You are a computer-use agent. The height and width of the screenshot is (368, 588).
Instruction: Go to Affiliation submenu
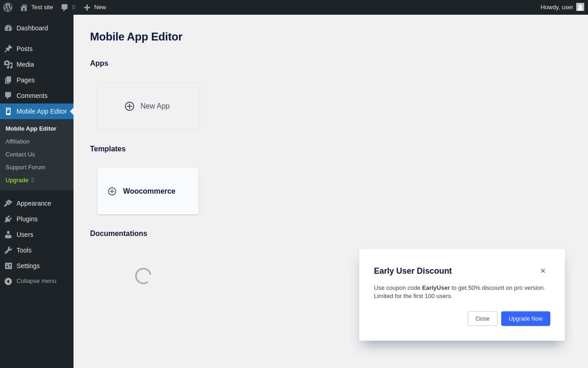point(17,142)
